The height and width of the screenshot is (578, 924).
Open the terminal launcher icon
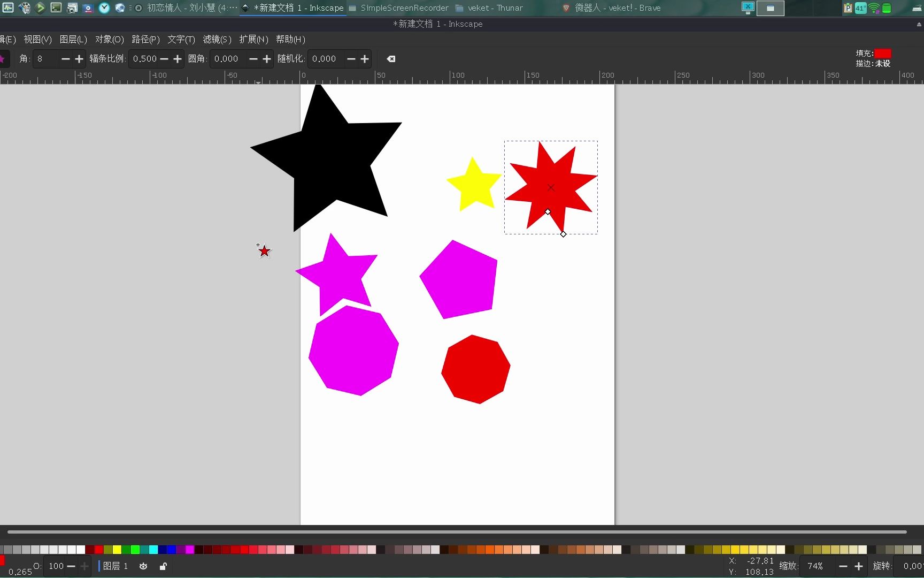click(x=56, y=7)
